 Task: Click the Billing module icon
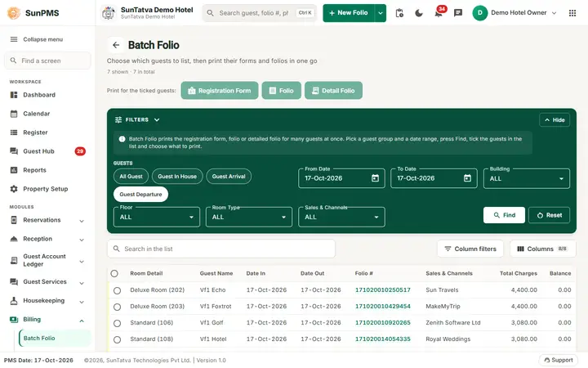[14, 319]
